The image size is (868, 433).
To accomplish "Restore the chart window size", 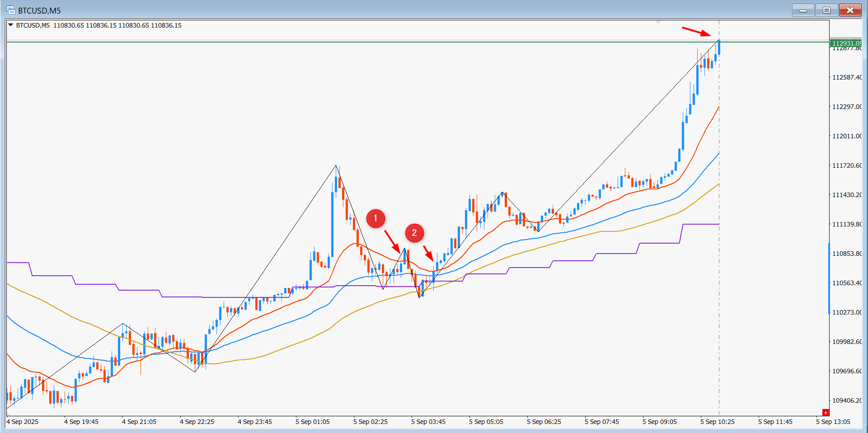I will [826, 10].
